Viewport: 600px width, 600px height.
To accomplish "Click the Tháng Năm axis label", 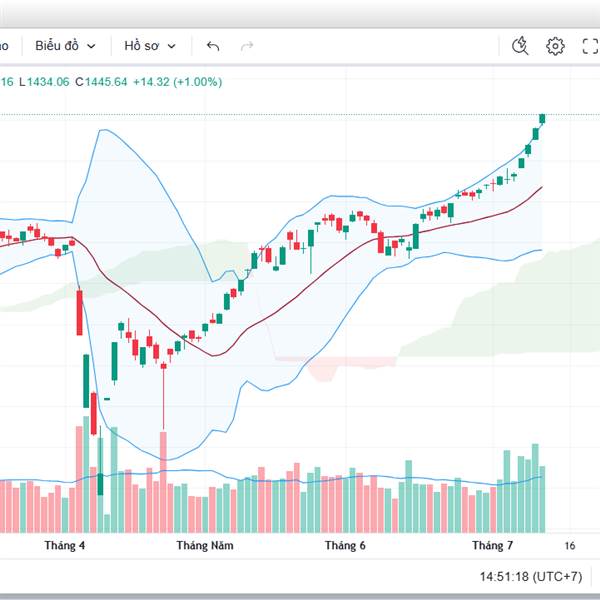I will 205,545.
